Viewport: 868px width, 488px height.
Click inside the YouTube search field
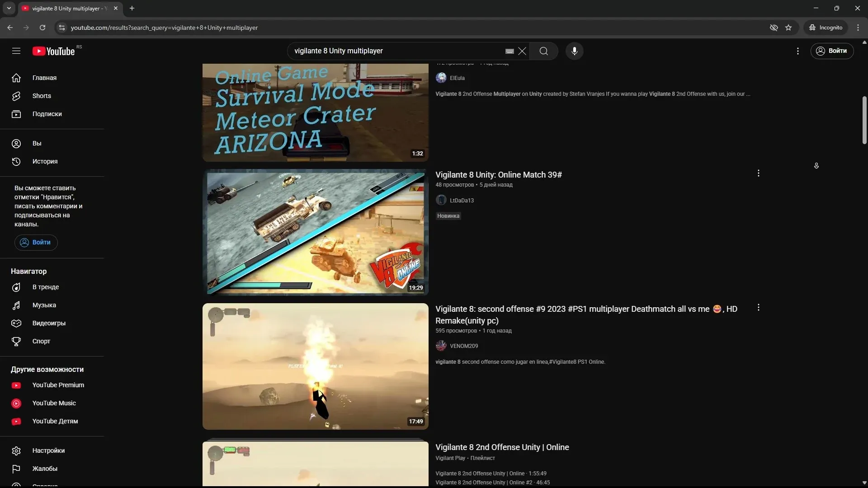coord(398,51)
